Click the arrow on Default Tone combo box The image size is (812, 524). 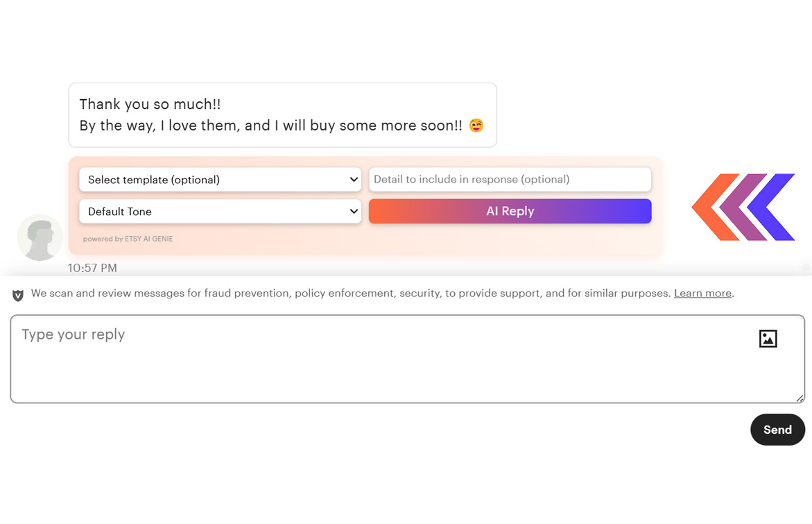(x=354, y=212)
